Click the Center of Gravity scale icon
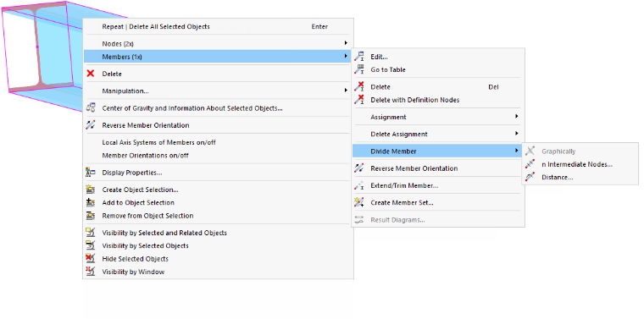 91,107
